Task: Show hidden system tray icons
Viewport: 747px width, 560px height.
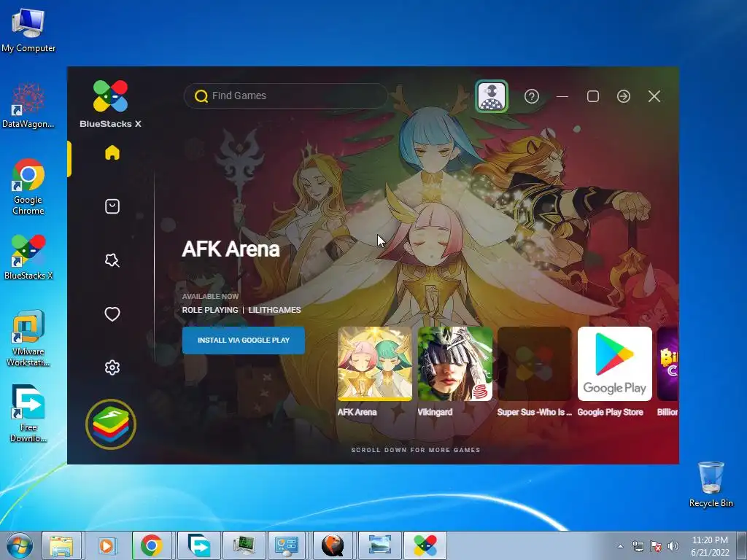Action: (x=620, y=546)
